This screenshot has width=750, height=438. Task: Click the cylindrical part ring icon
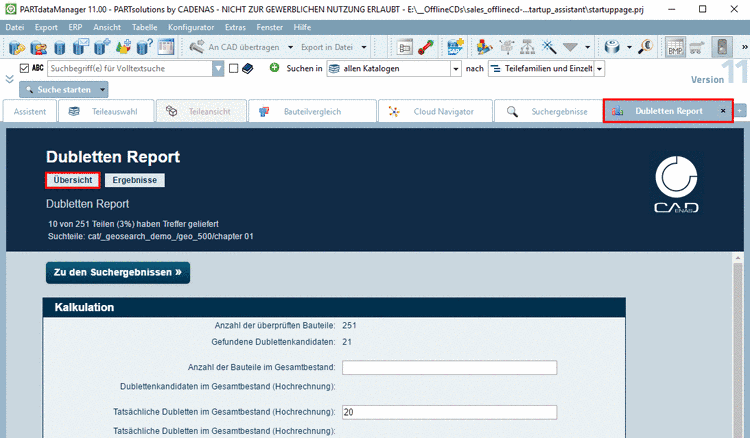[x=612, y=47]
